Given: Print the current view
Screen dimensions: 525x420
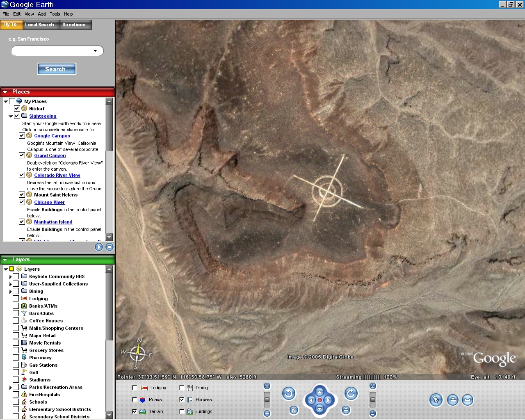Looking at the screenshot, I should [453, 400].
